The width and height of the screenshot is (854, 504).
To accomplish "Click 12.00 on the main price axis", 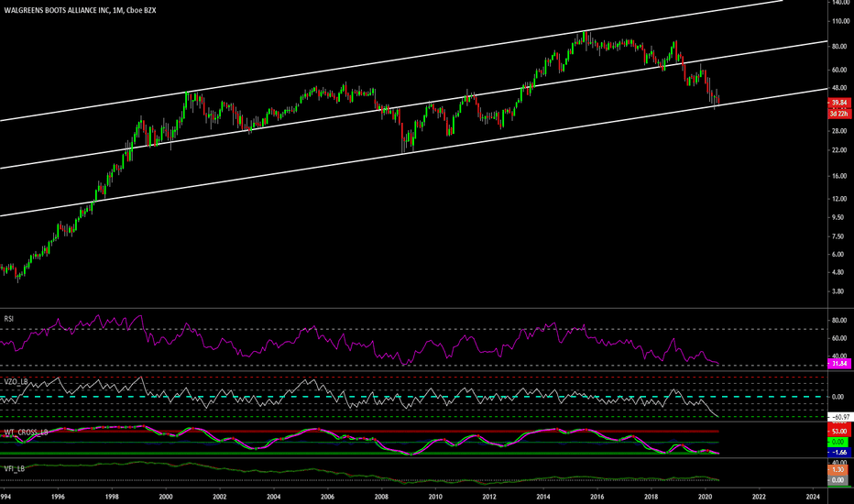I will click(839, 199).
